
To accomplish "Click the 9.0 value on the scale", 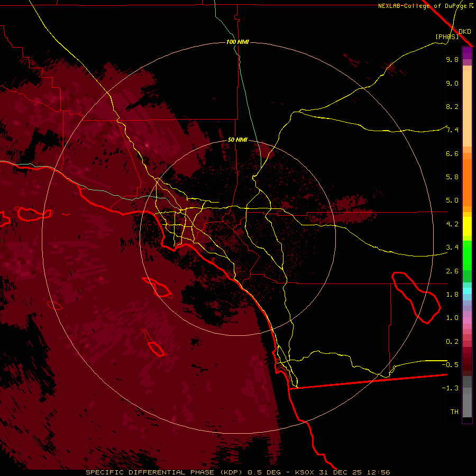I will [452, 83].
